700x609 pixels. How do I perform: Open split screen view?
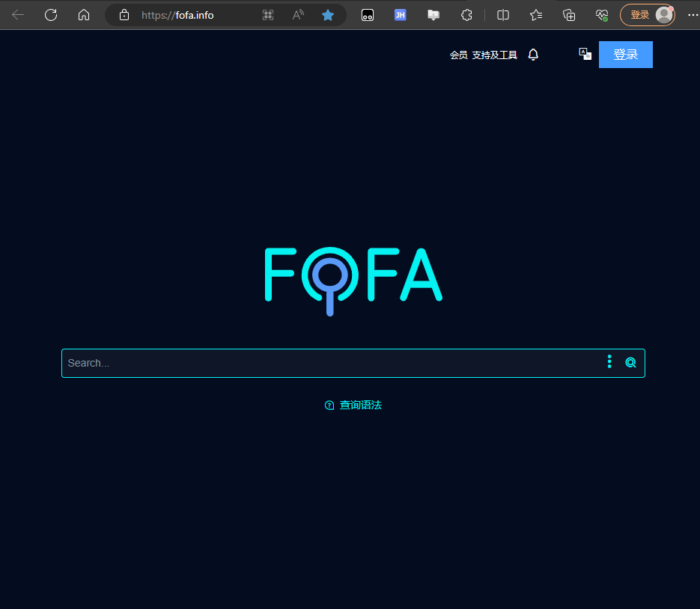coord(503,15)
